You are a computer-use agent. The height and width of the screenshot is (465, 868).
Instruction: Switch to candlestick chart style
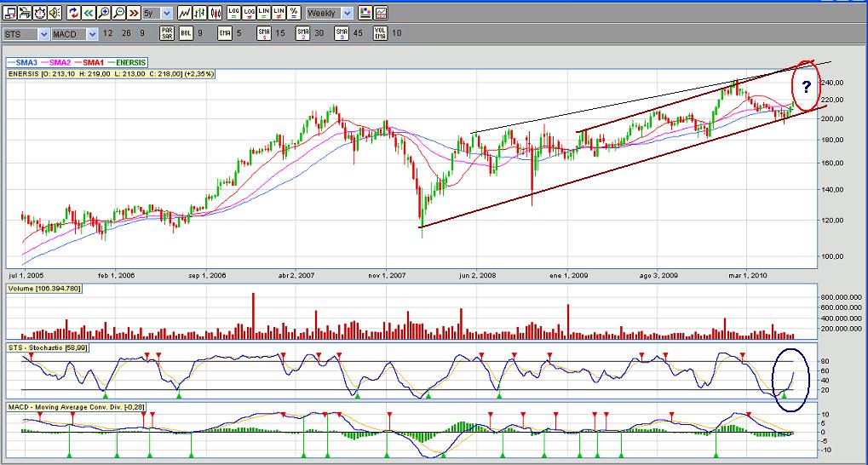[x=215, y=12]
